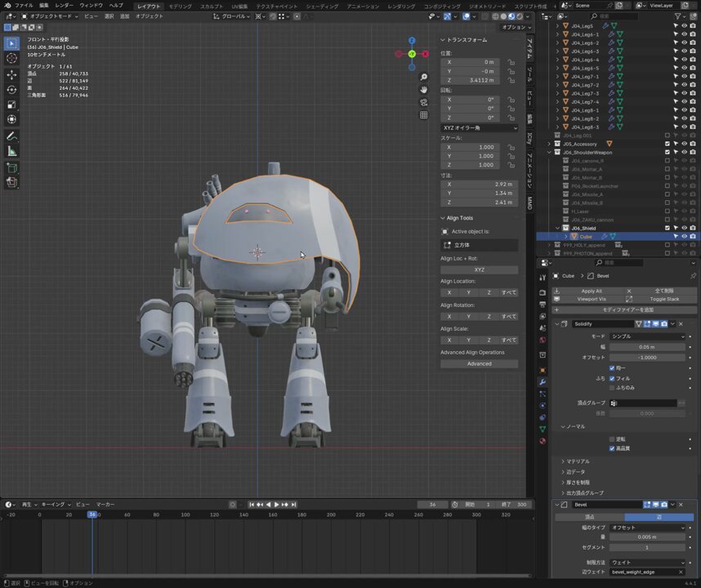Click the zoom magnifier viewport icon
The width and height of the screenshot is (701, 588).
[x=423, y=78]
